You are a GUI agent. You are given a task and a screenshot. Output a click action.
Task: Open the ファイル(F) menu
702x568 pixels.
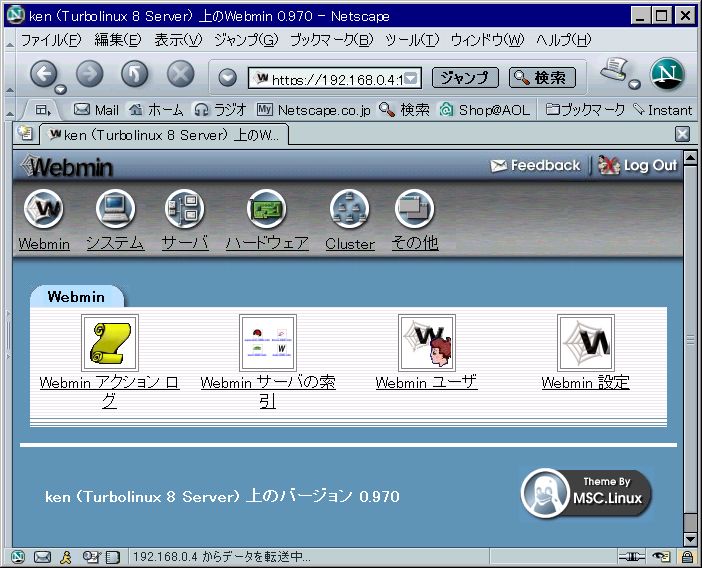(x=51, y=40)
